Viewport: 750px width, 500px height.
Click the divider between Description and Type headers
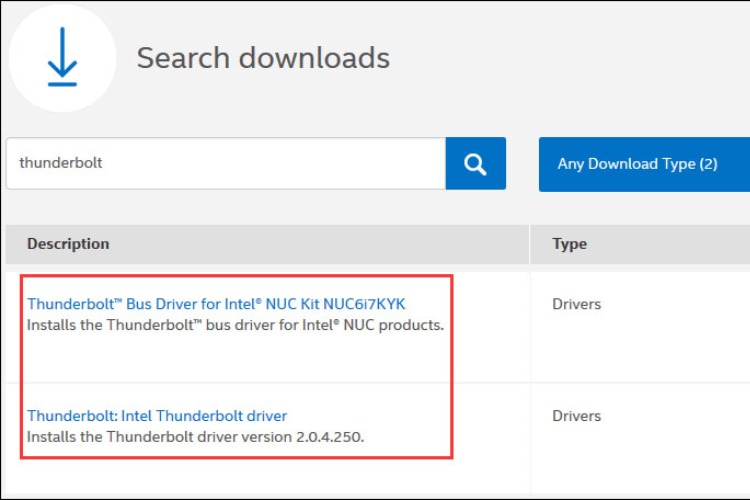click(x=530, y=244)
